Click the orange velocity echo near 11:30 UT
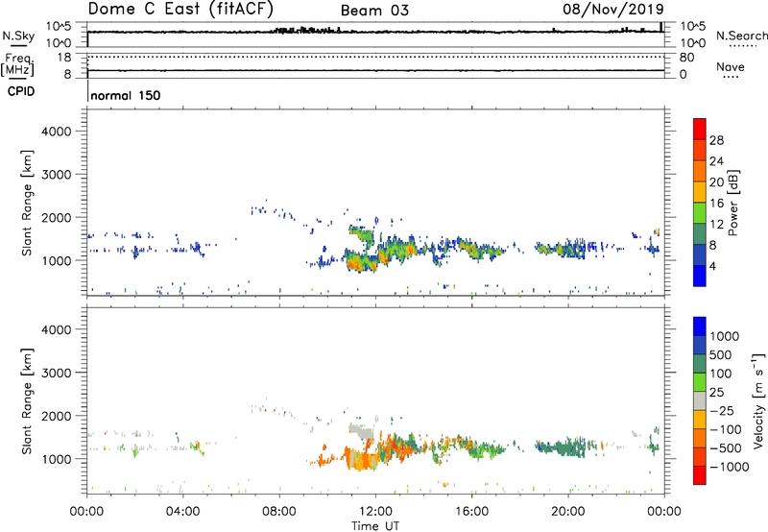Viewport: 768px width, 532px height. point(362,462)
